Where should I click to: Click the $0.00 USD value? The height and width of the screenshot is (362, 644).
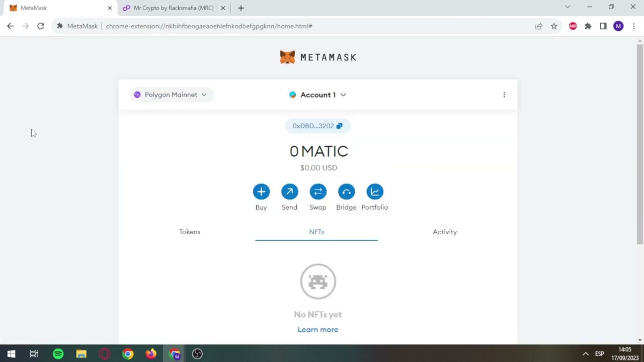point(318,168)
